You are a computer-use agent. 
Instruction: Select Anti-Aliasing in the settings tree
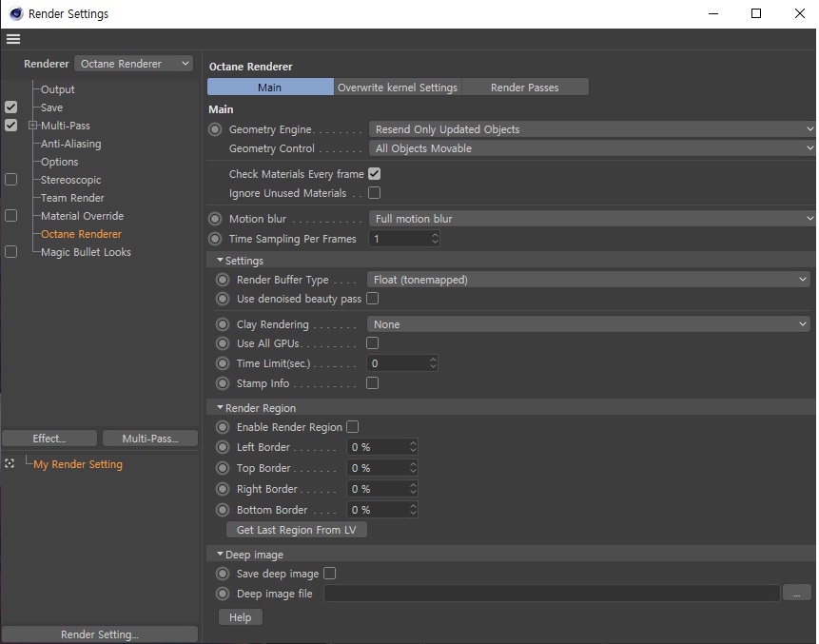(71, 144)
